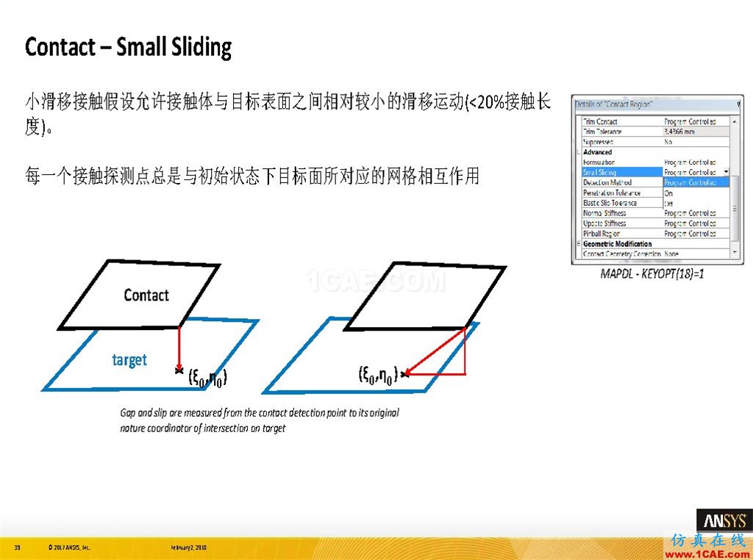Click the 'Gap and slip are measured' caption
Viewport: 753px width, 560px height.
coord(260,420)
